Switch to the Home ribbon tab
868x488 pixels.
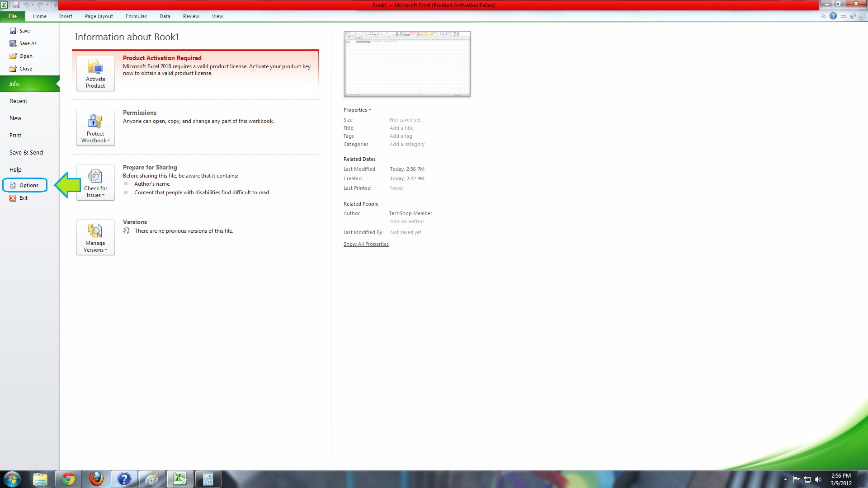click(x=40, y=16)
